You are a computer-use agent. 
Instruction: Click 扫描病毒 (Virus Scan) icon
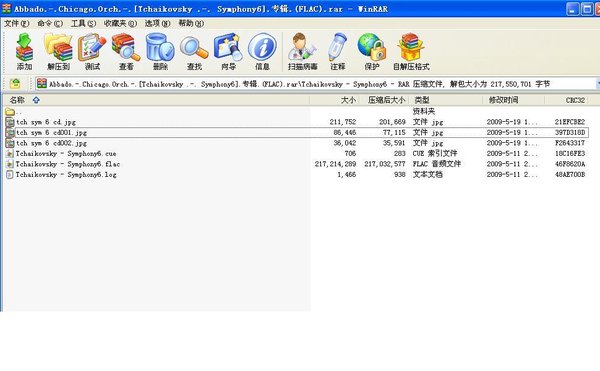(x=302, y=51)
